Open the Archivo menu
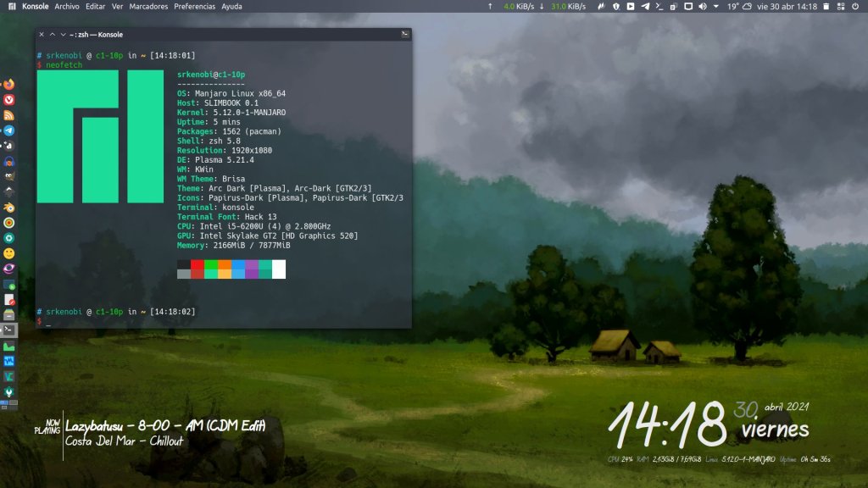 pyautogui.click(x=67, y=6)
